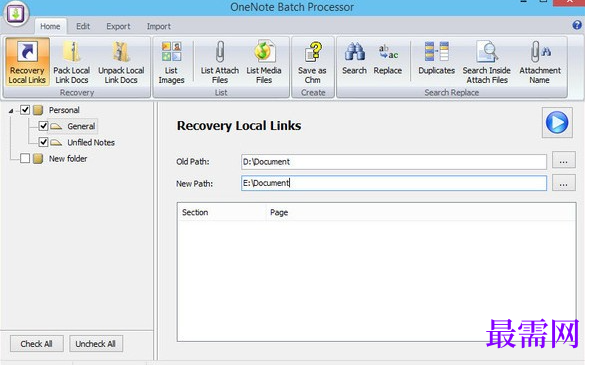This screenshot has width=598, height=365.
Task: Open Search Inside Attach Files tool
Action: click(x=487, y=62)
